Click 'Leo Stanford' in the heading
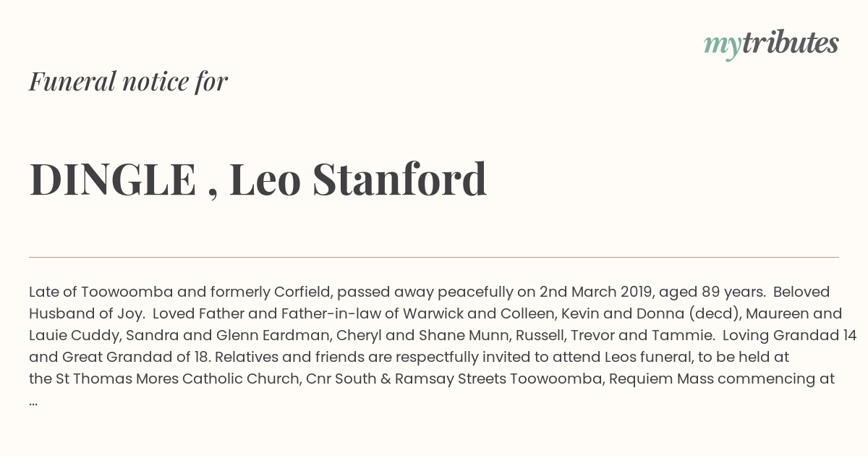This screenshot has width=868, height=456. click(x=358, y=180)
